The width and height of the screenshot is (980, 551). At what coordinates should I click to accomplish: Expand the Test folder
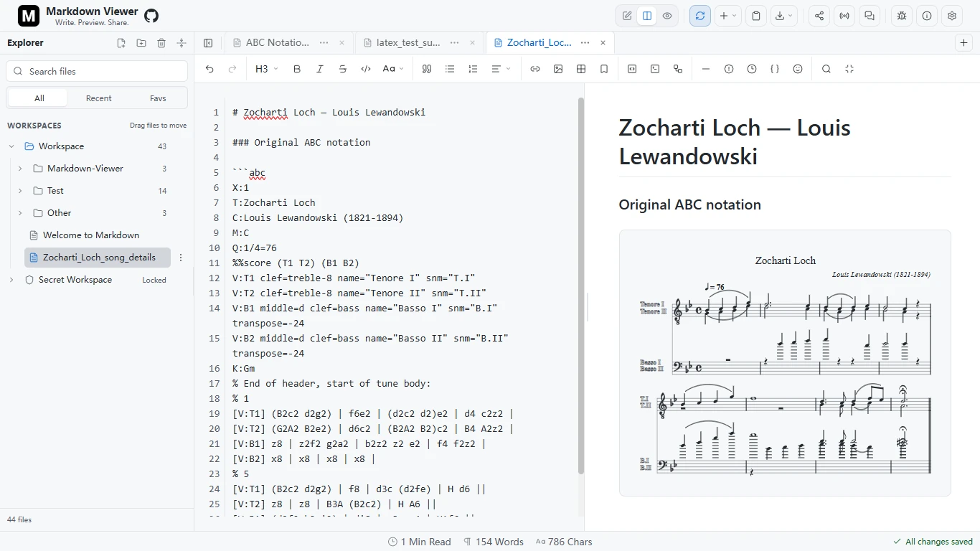[x=20, y=191]
